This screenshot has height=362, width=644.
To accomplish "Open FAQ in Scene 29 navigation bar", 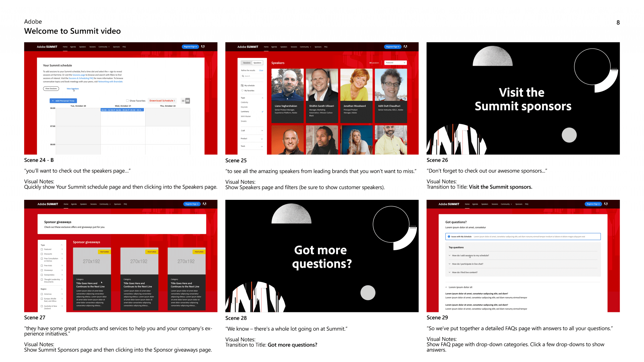I will pos(526,204).
